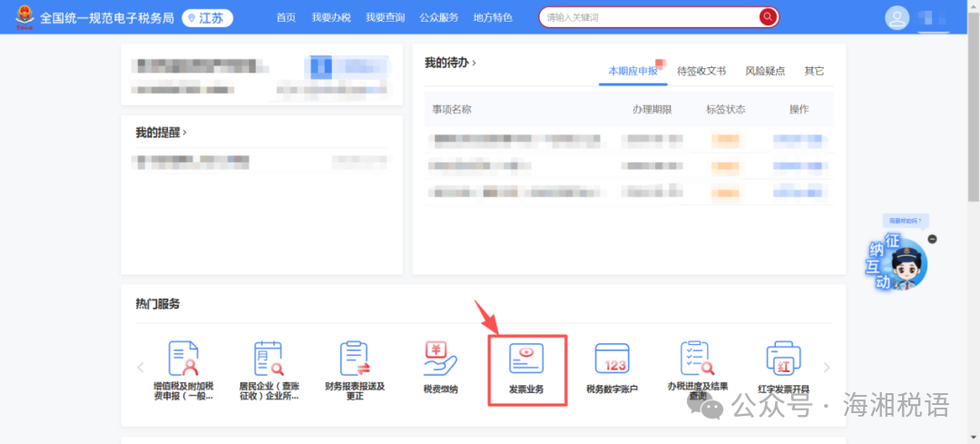Show previous services with left arrow
Image resolution: width=980 pixels, height=444 pixels.
click(141, 367)
